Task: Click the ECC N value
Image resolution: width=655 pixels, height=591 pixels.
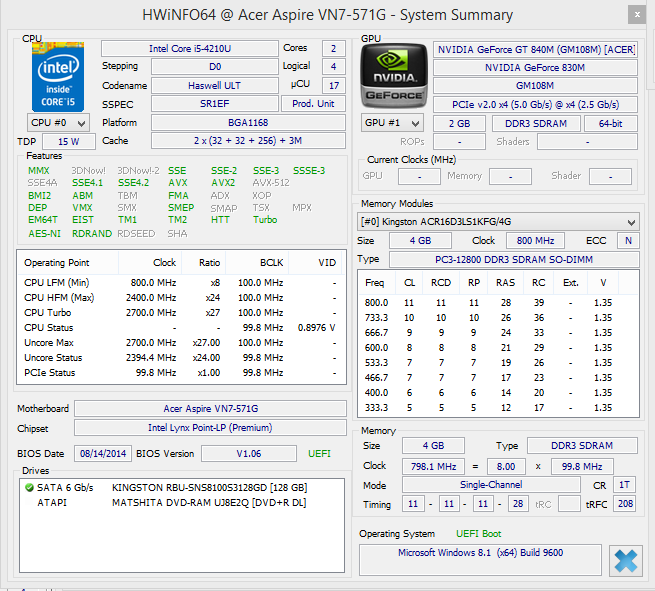Action: (628, 241)
